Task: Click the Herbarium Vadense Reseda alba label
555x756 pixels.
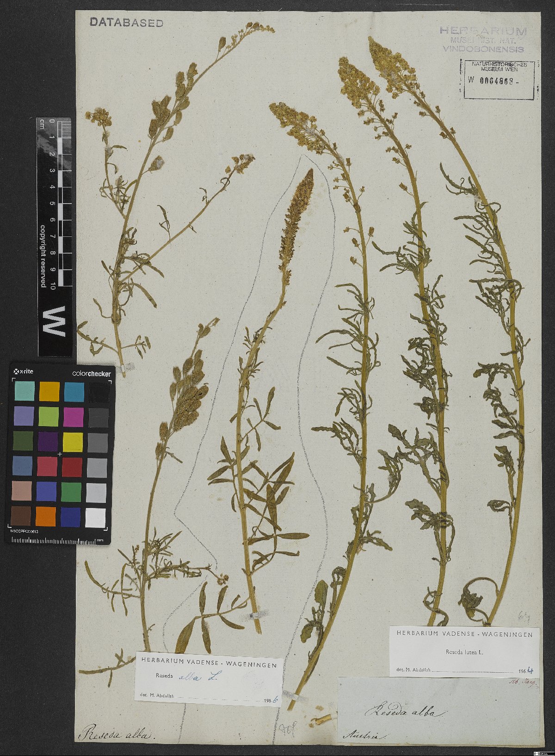Action: tap(209, 678)
